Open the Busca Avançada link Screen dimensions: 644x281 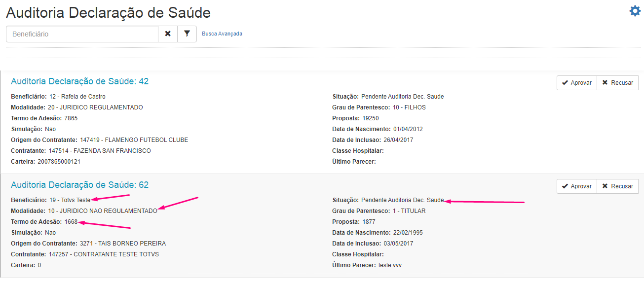(222, 34)
